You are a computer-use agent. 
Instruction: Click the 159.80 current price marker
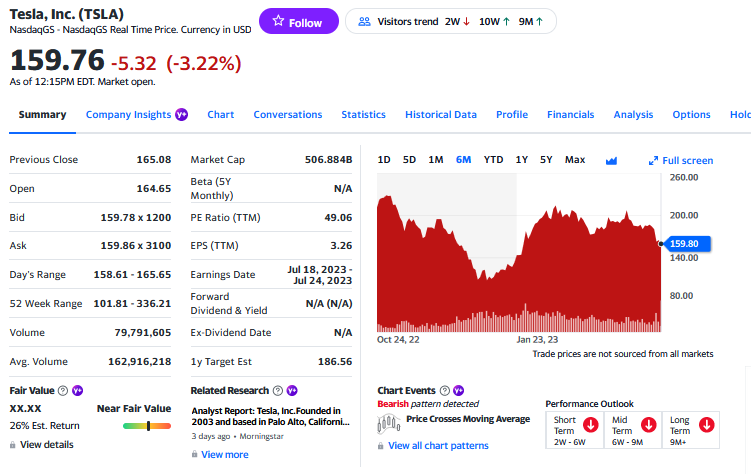click(686, 244)
